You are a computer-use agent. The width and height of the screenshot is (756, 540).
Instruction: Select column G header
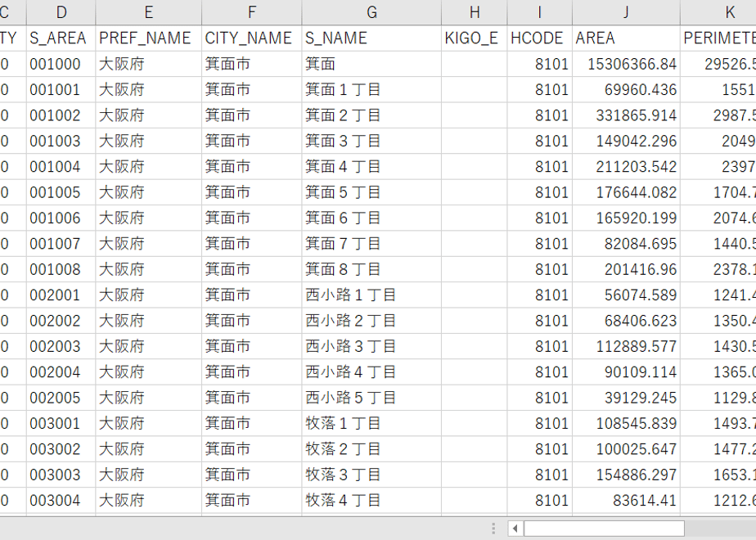(x=371, y=12)
